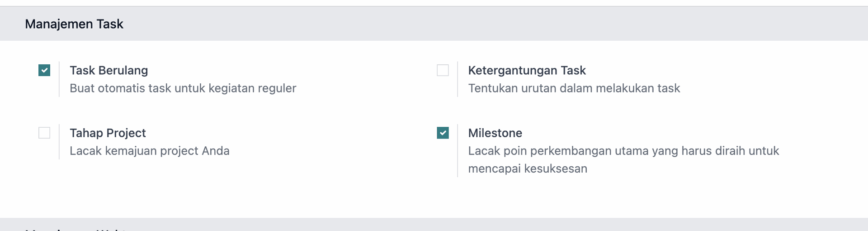Uncheck the Task Berulang checkbox
Image resolution: width=868 pixels, height=231 pixels.
coord(44,70)
